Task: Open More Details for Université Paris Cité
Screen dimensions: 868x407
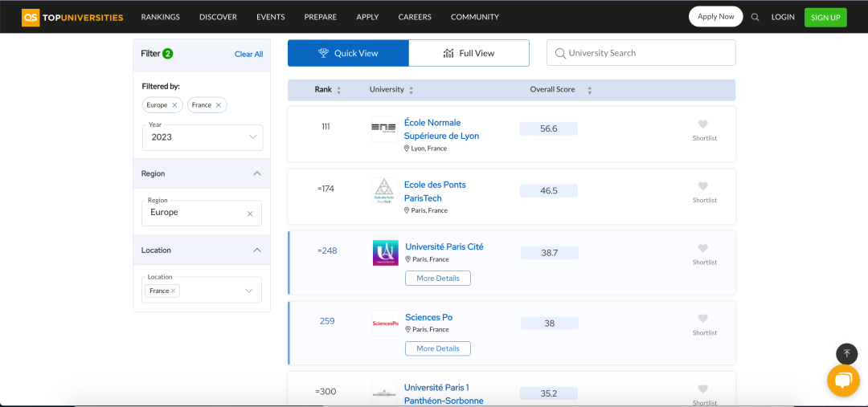Action: [x=438, y=278]
